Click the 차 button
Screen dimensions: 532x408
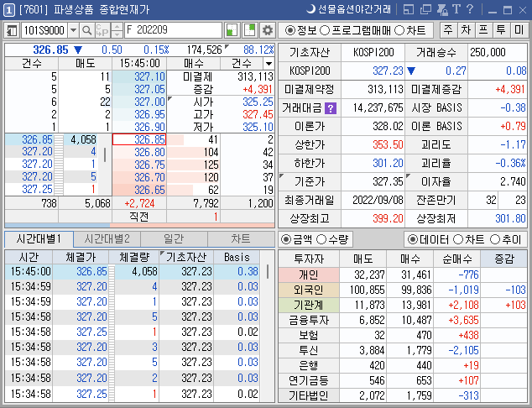coord(467,30)
